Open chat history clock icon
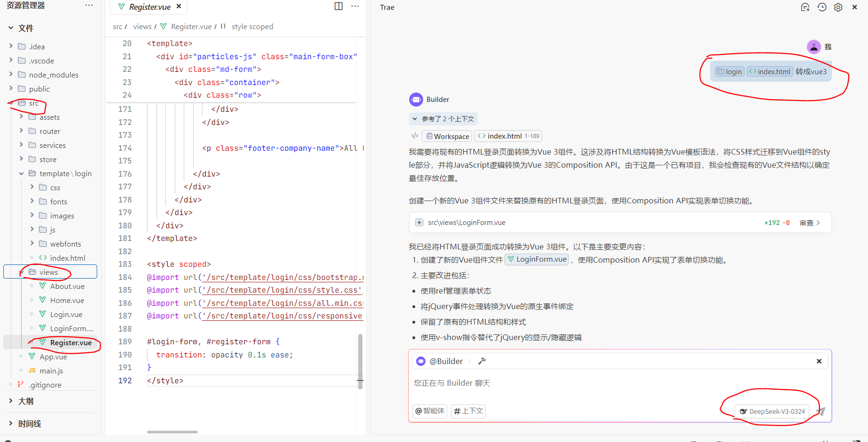Screen dimensions: 868x442 [821, 8]
